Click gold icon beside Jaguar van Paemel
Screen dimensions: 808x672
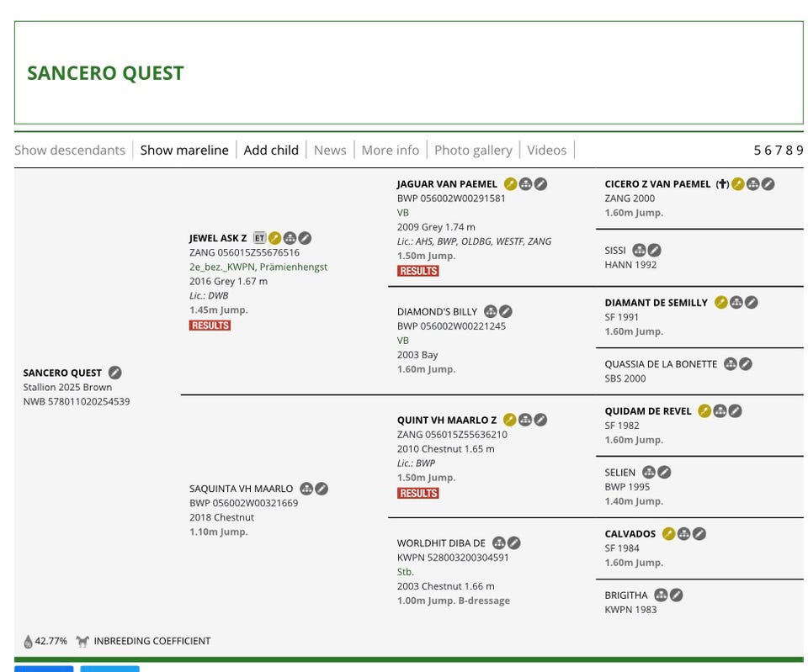tap(510, 184)
